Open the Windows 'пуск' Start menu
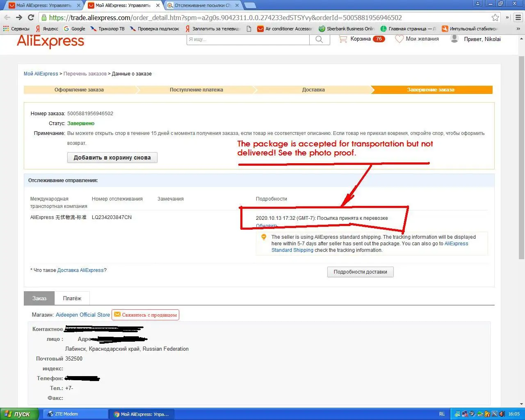 pos(19,414)
